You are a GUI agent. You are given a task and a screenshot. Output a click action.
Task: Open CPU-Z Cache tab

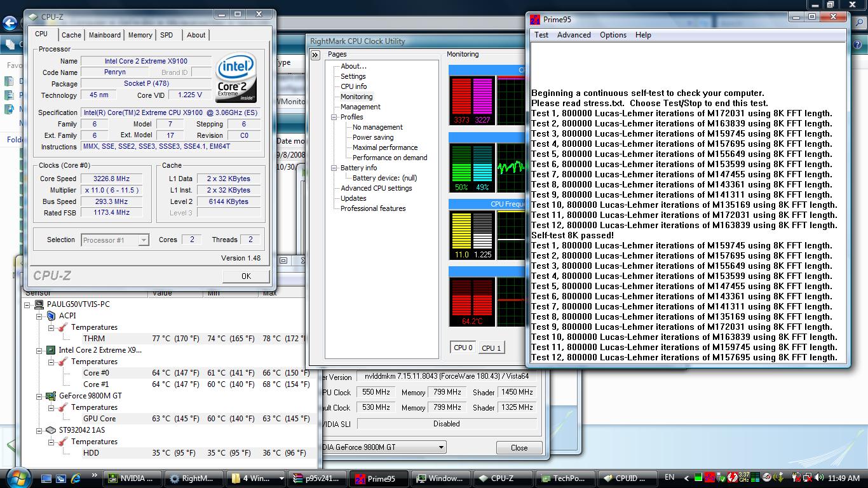(71, 35)
